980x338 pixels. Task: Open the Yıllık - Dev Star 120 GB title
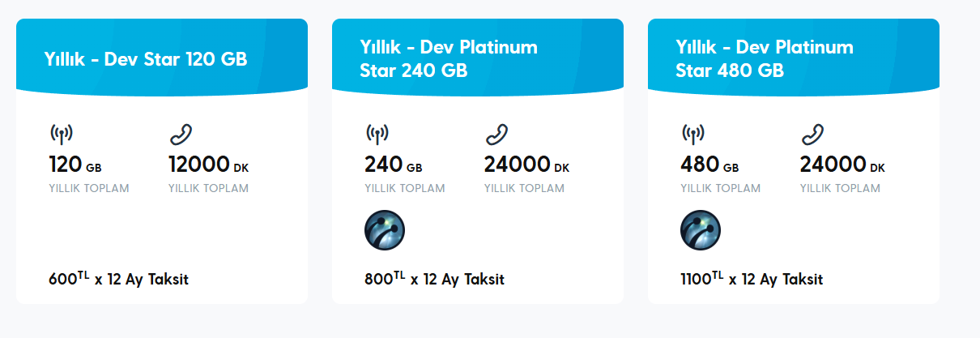point(146,59)
